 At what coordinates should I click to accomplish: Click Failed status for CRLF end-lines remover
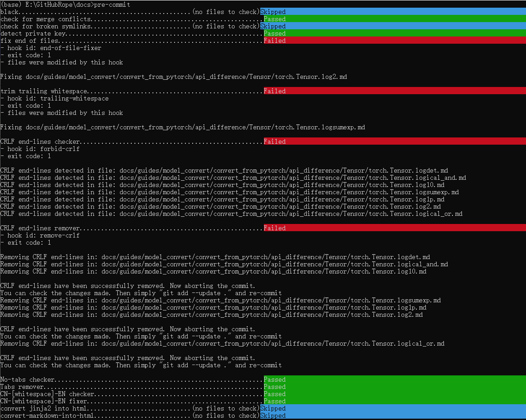(x=274, y=228)
